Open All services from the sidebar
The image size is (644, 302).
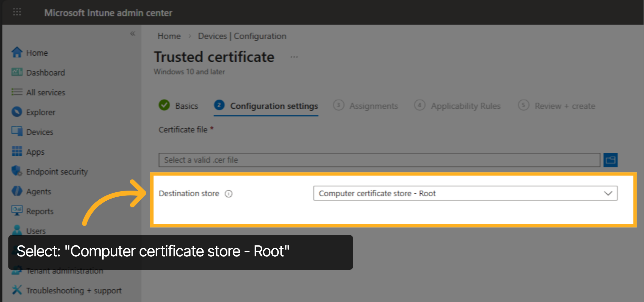tap(17, 92)
